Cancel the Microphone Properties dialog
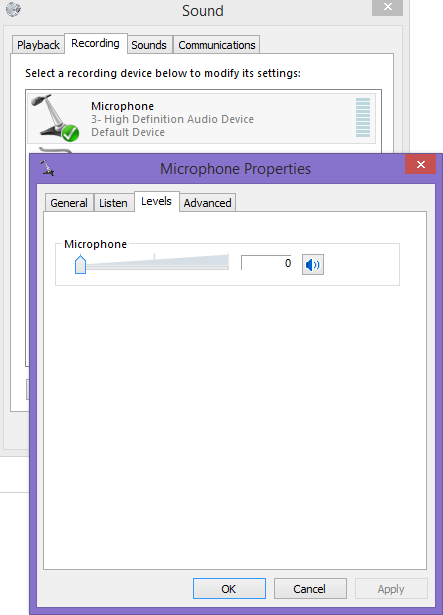Viewport: 443px width, 615px height. [310, 588]
